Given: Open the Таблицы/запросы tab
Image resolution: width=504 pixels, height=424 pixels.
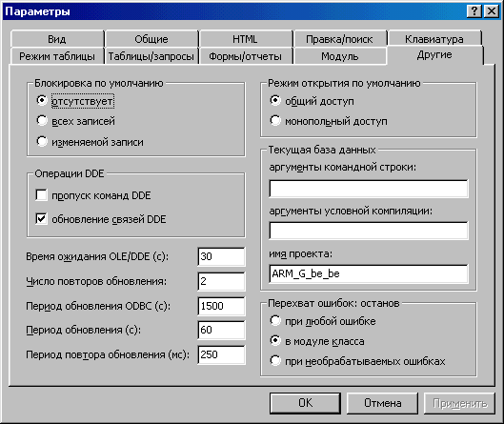Looking at the screenshot, I should 151,56.
